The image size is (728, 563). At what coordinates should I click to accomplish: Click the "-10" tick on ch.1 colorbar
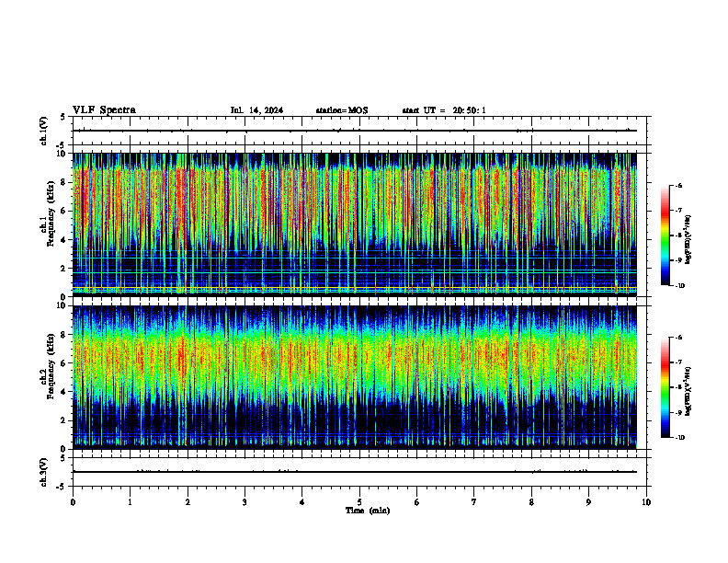pyautogui.click(x=679, y=286)
